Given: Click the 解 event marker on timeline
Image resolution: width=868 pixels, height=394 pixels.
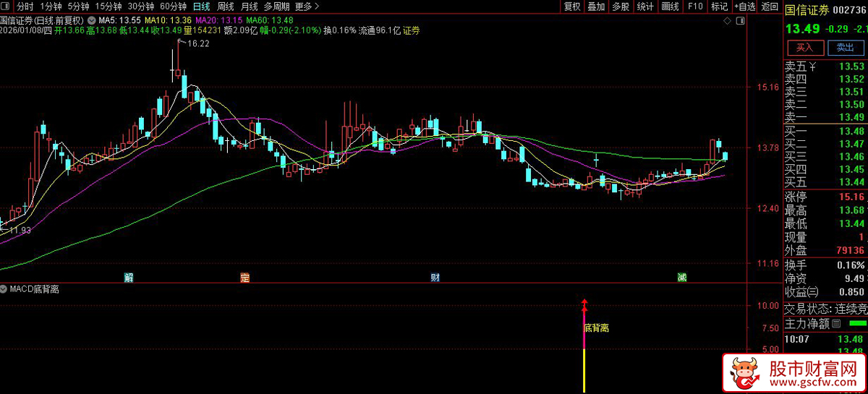Looking at the screenshot, I should (129, 278).
